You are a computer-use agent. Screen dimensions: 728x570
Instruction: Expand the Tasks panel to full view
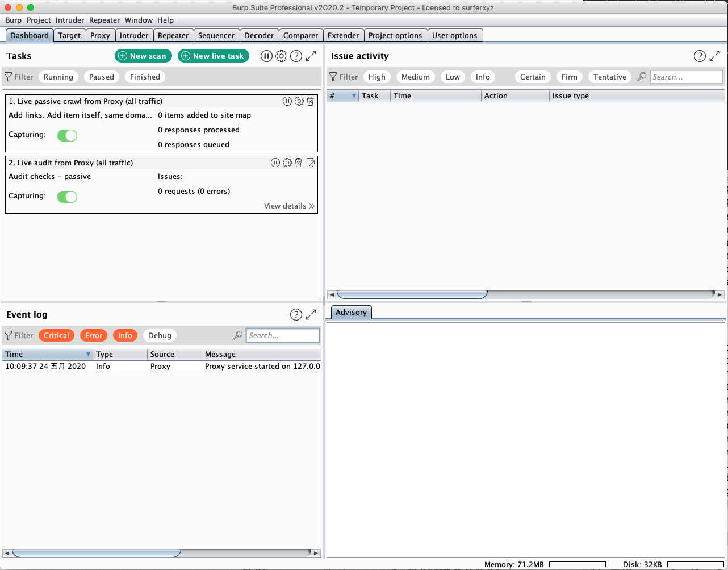point(311,56)
